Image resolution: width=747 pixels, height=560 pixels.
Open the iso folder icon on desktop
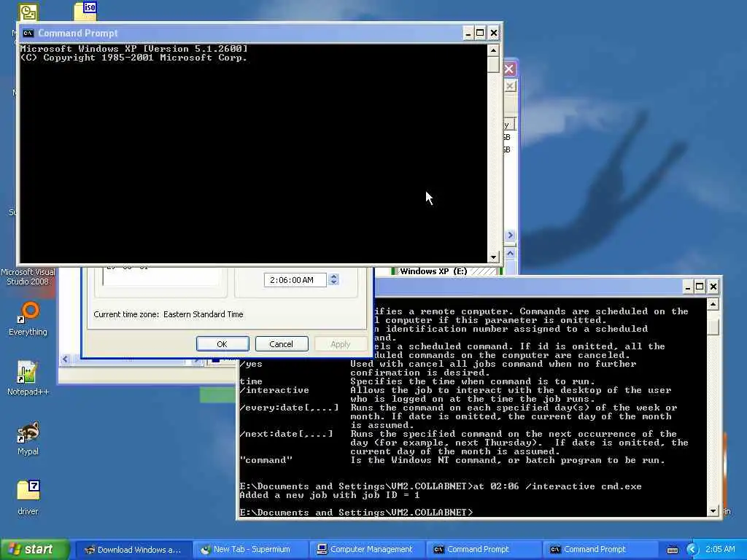tap(86, 10)
